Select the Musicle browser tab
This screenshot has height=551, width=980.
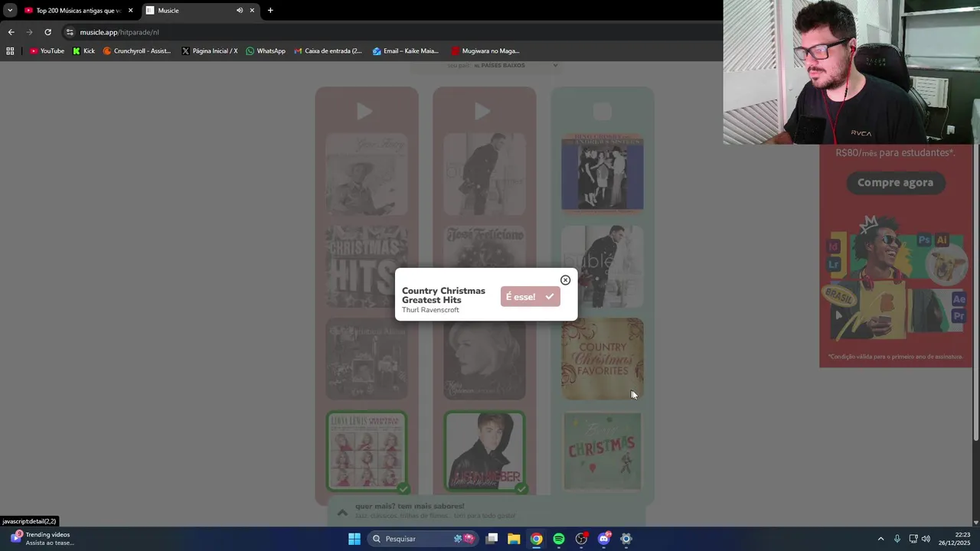[x=191, y=11]
